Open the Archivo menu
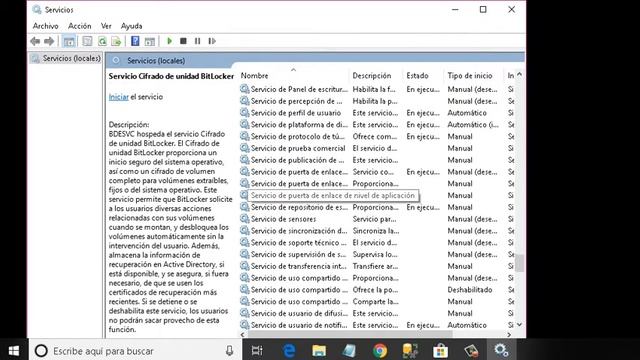640x360 pixels. point(45,26)
